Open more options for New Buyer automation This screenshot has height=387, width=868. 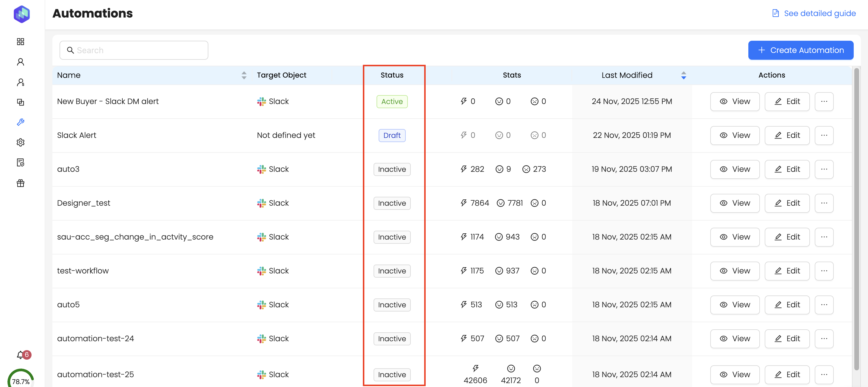coord(824,101)
